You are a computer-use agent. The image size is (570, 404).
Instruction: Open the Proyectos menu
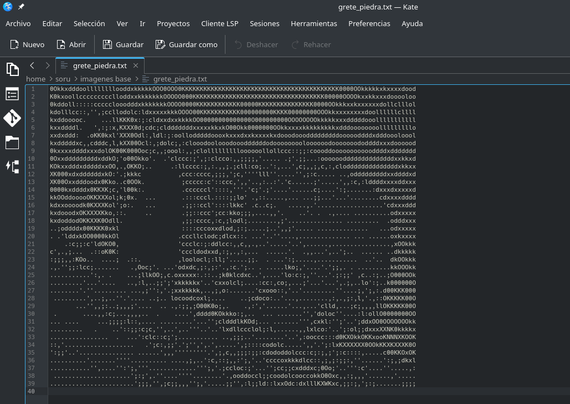(173, 24)
